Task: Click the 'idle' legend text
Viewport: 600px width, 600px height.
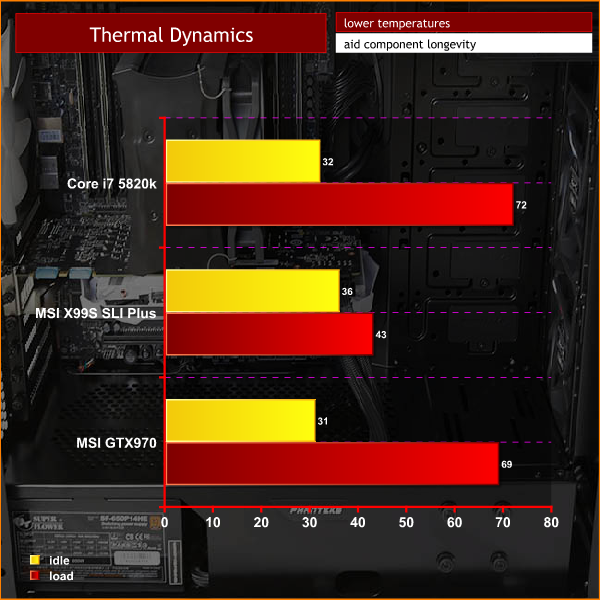Action: [x=59, y=561]
